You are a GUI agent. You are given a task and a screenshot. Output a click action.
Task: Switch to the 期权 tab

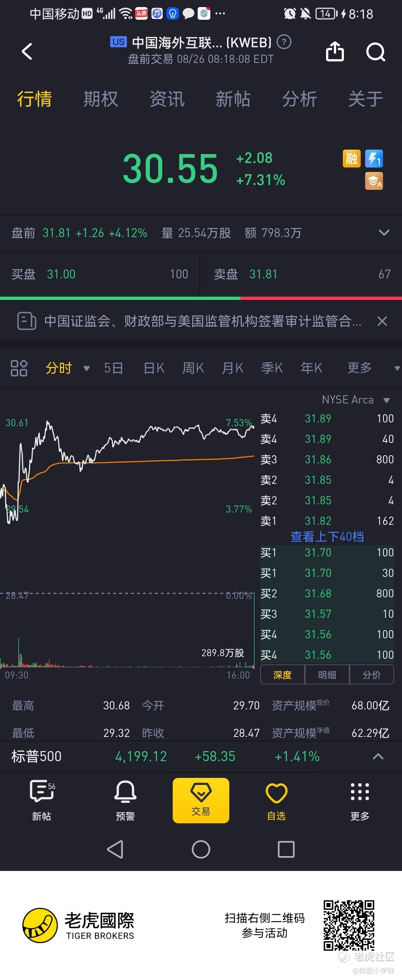[x=100, y=99]
